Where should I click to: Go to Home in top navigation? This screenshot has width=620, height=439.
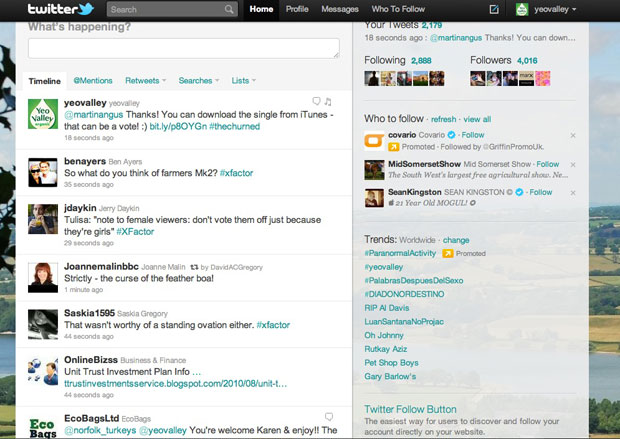(x=261, y=9)
